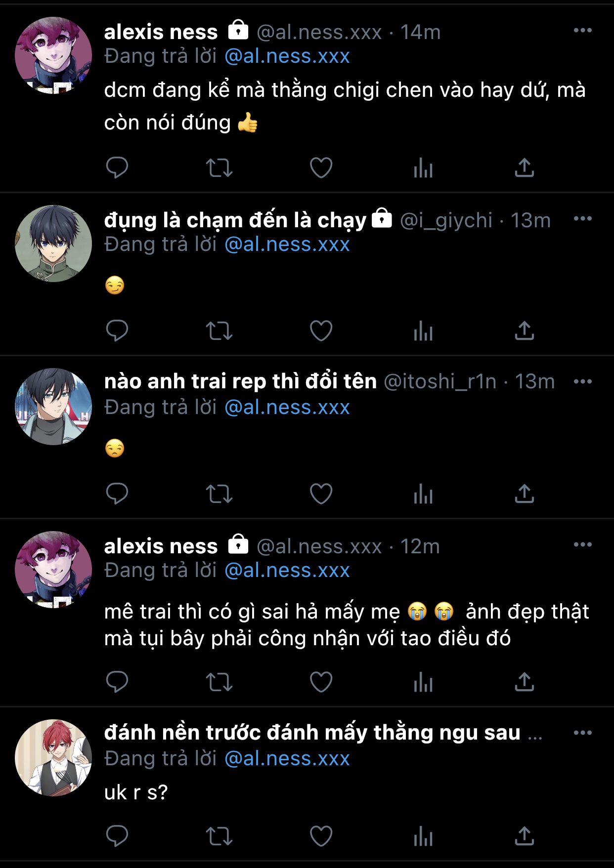Screen dimensions: 614x868
Task: Open @al.ness.xxx link in @itoshi_r1n reply
Action: (287, 408)
